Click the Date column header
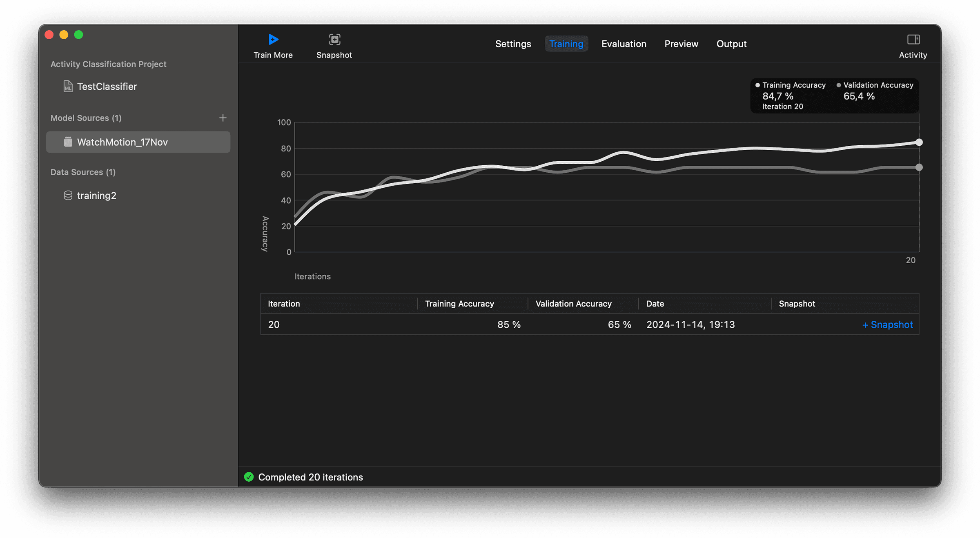This screenshot has width=980, height=538. pyautogui.click(x=655, y=304)
